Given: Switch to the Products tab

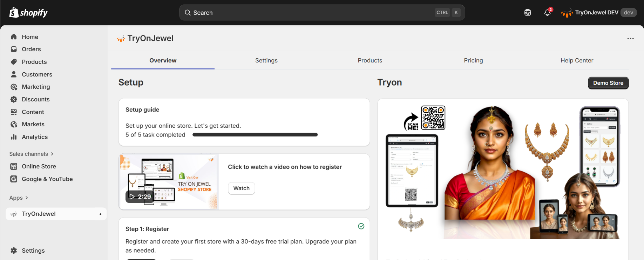Looking at the screenshot, I should [x=370, y=60].
